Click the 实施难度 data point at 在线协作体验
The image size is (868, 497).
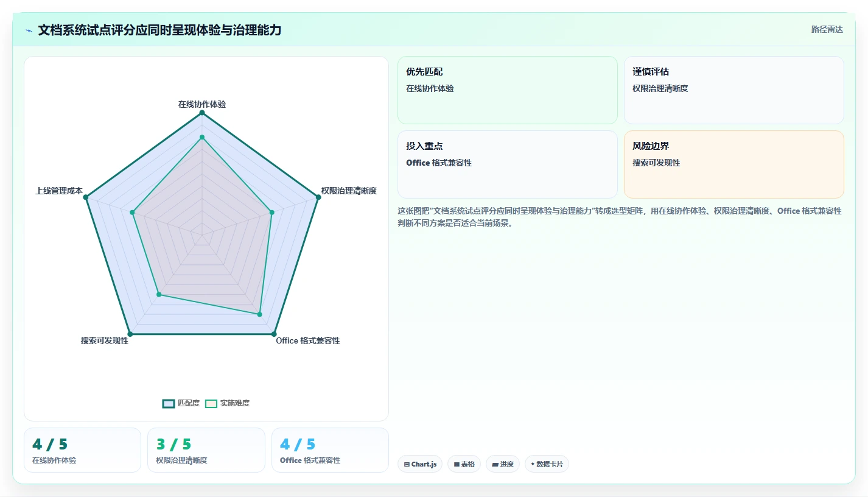coord(202,137)
